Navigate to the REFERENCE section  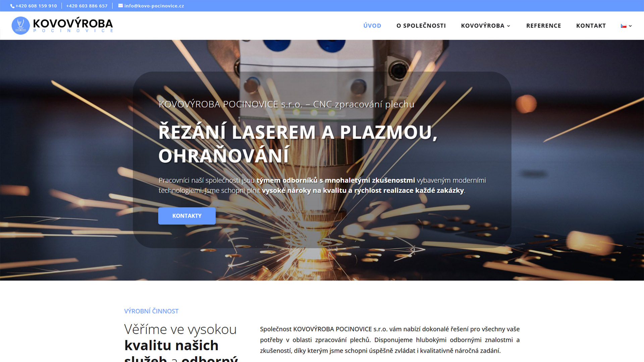pos(543,25)
